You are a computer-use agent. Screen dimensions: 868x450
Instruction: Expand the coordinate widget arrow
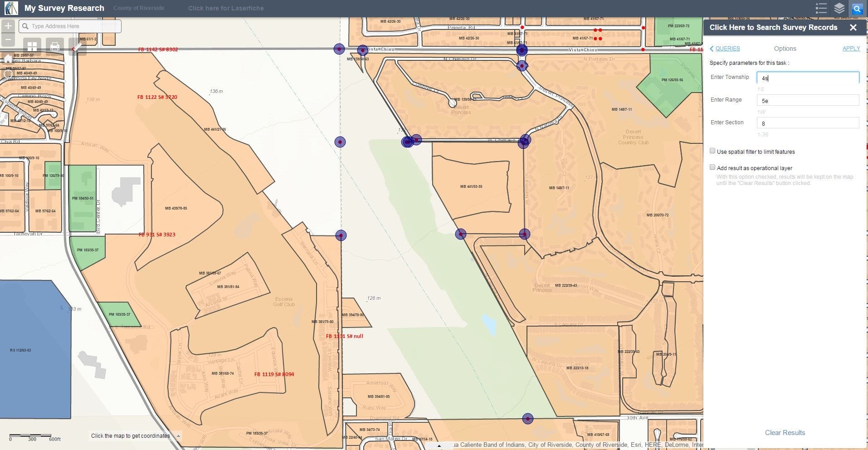(178, 436)
